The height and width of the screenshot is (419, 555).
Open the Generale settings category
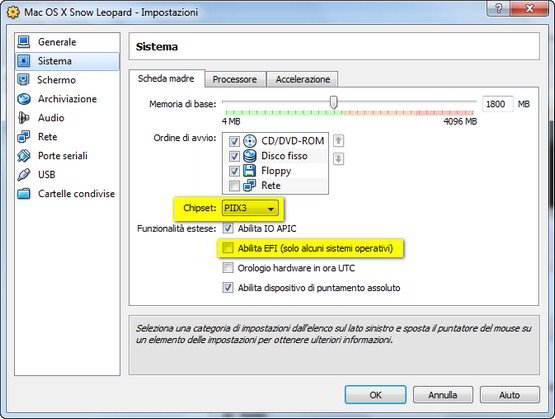pos(67,42)
